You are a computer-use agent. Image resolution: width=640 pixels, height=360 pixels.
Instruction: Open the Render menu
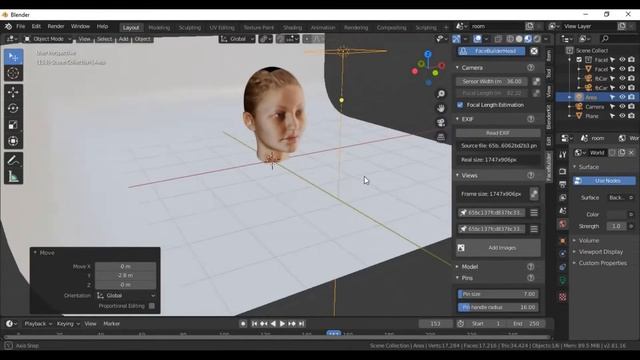pyautogui.click(x=56, y=27)
